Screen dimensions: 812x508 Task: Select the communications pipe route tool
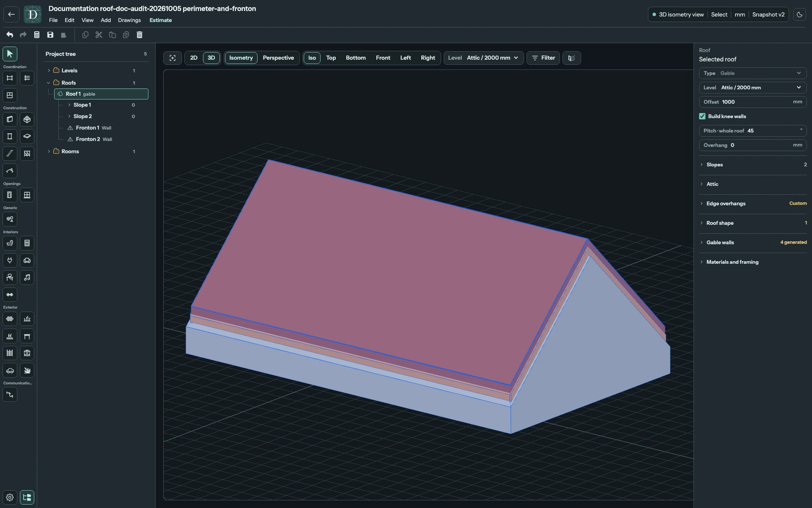(x=10, y=394)
